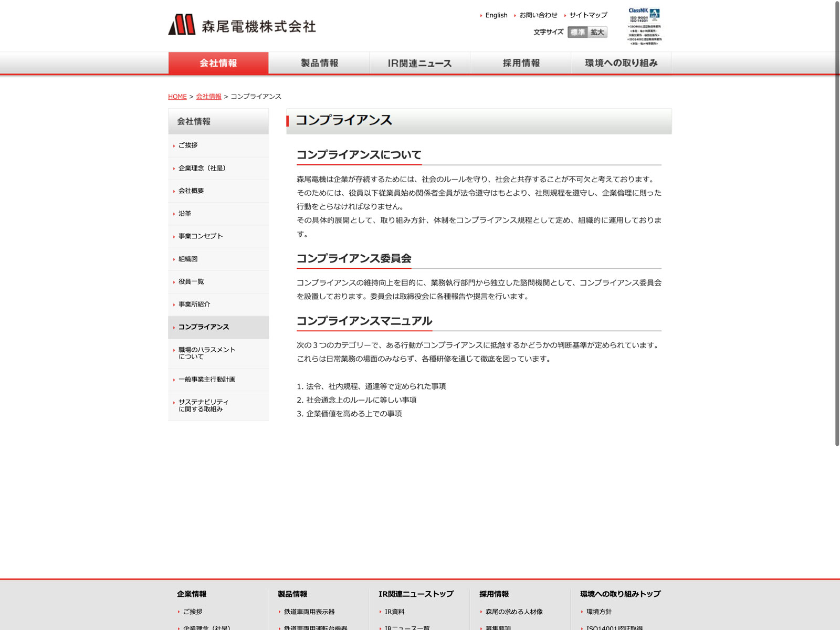Set text size to 拡大
The image size is (840, 630).
[x=597, y=33]
